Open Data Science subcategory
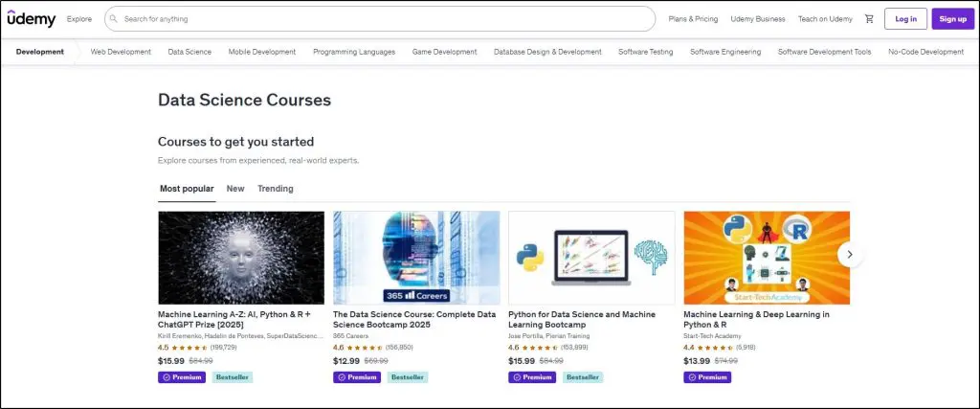The height and width of the screenshot is (409, 980). click(x=189, y=52)
